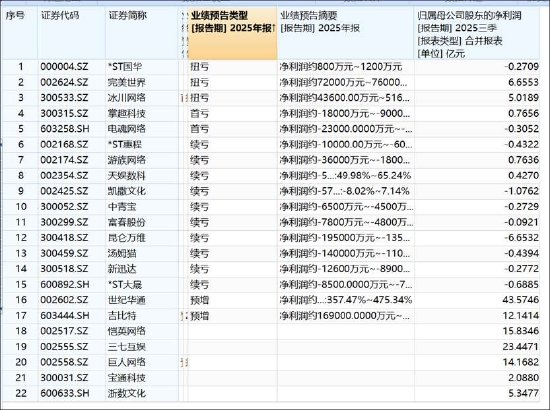
Task: Sort by 业绩预告类型 column header
Action: coord(233,34)
